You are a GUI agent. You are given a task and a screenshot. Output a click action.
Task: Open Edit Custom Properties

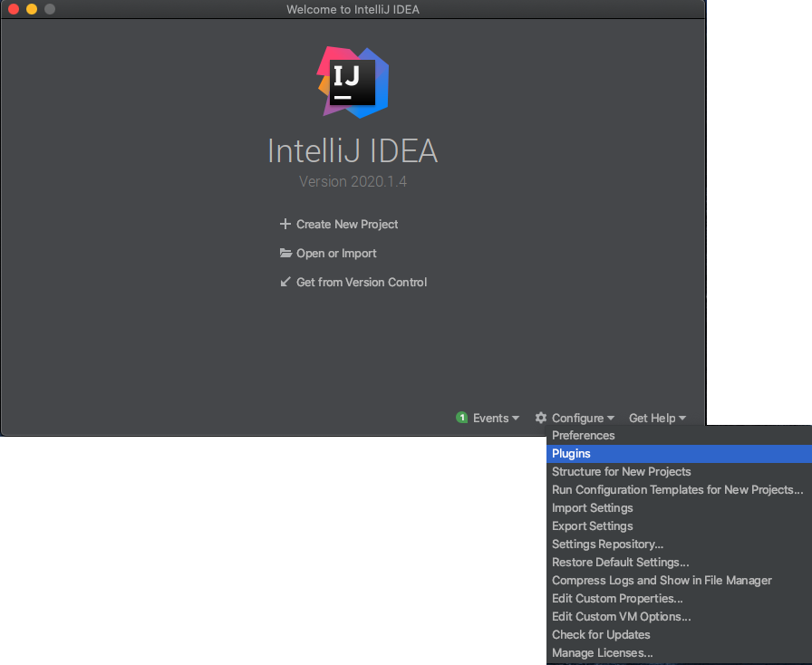tap(679, 598)
